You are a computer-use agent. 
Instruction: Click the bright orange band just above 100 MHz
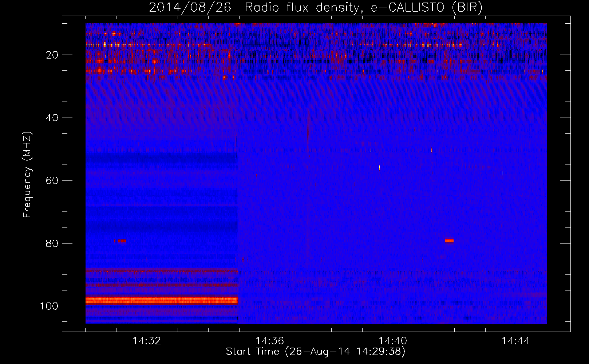click(x=162, y=300)
